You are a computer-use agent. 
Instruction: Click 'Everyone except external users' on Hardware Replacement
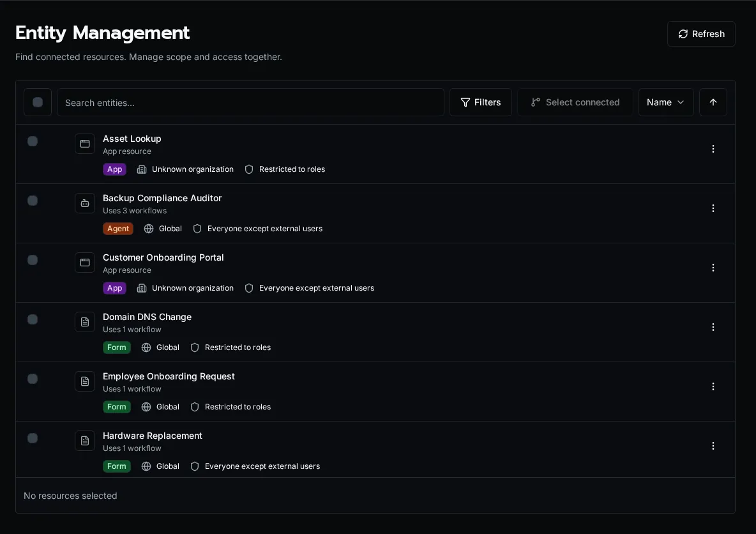point(262,466)
